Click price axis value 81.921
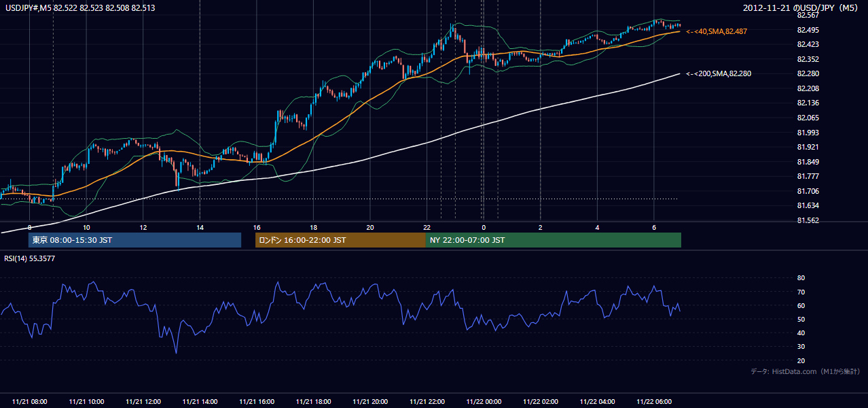 click(808, 147)
